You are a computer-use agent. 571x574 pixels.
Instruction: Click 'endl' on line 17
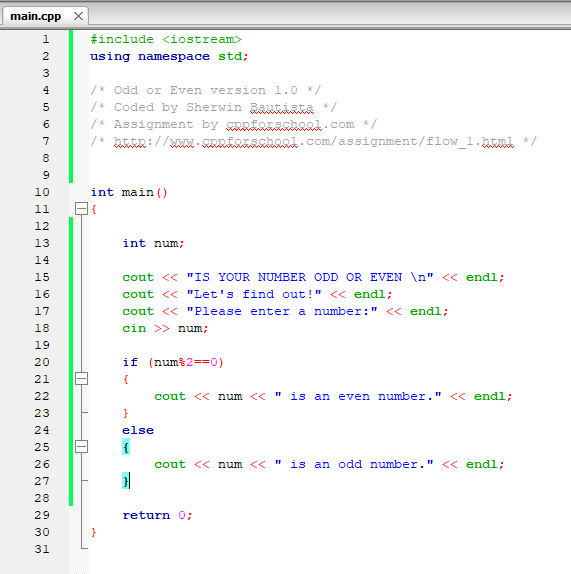click(x=426, y=311)
